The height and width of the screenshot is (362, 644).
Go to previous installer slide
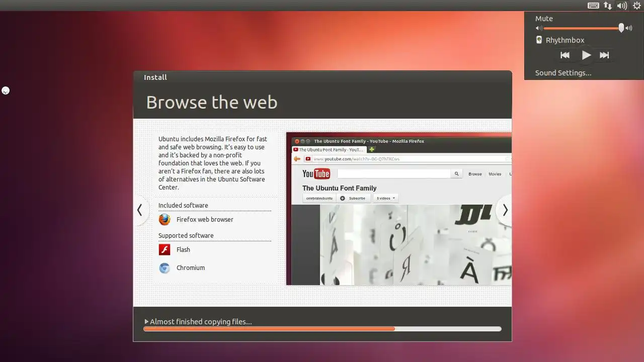pyautogui.click(x=140, y=210)
